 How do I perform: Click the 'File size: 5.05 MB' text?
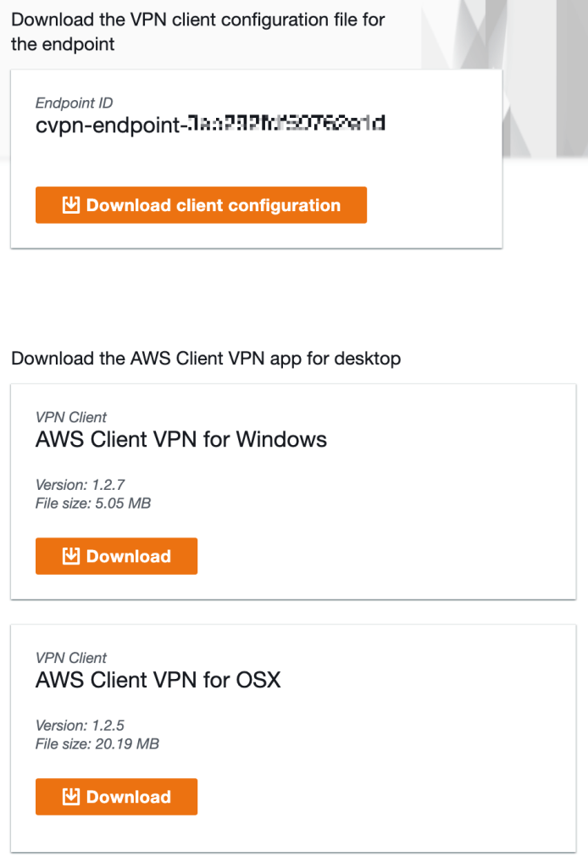coord(93,504)
